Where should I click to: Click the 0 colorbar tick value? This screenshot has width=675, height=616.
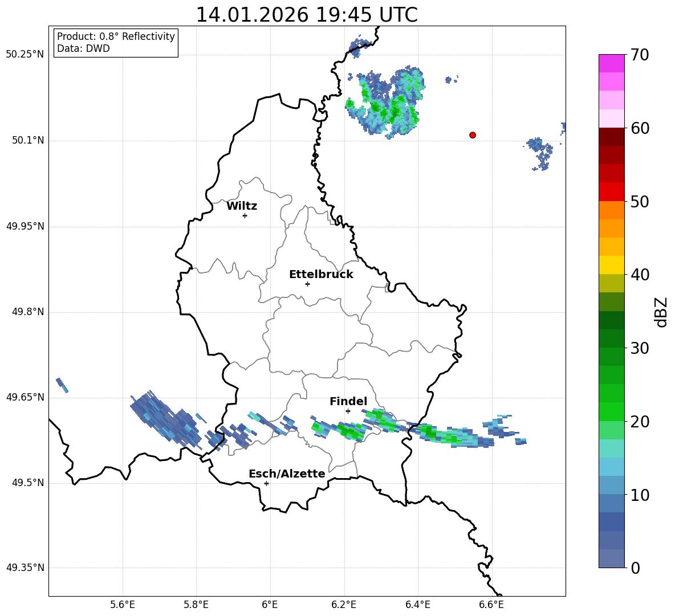point(635,568)
